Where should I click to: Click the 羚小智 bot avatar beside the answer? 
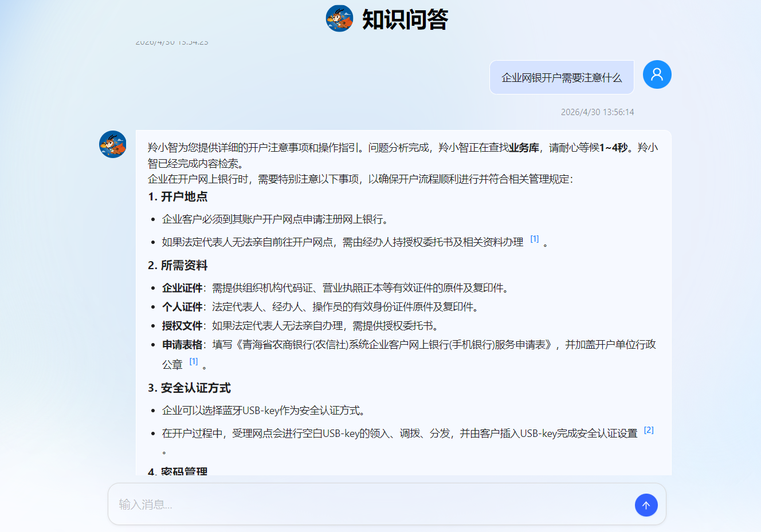pos(113,144)
